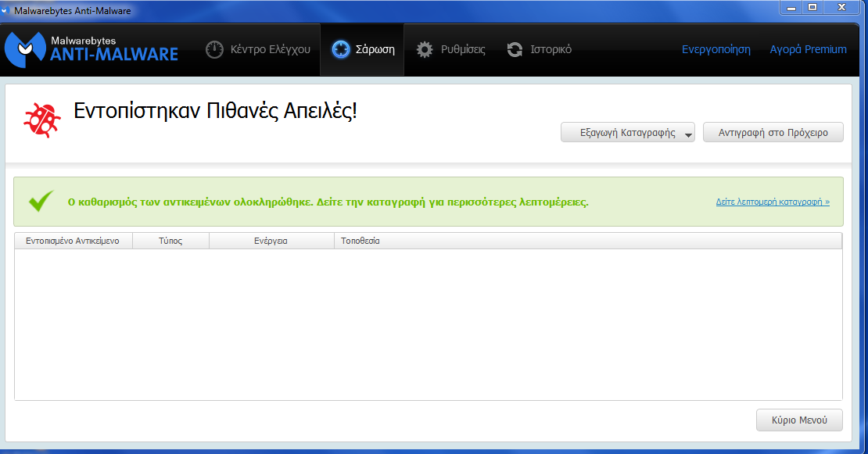This screenshot has width=868, height=454.
Task: Open the Ιστορικό tab
Action: pyautogui.click(x=540, y=50)
